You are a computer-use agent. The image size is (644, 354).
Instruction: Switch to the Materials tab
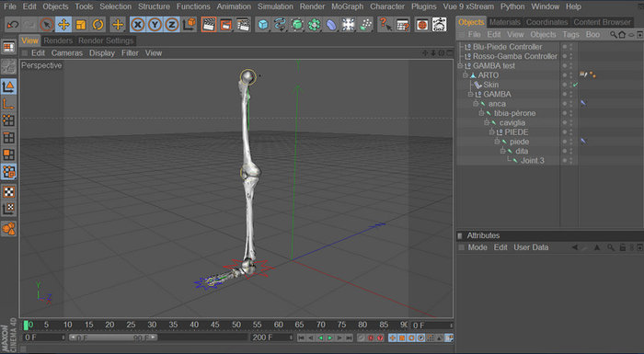[505, 22]
